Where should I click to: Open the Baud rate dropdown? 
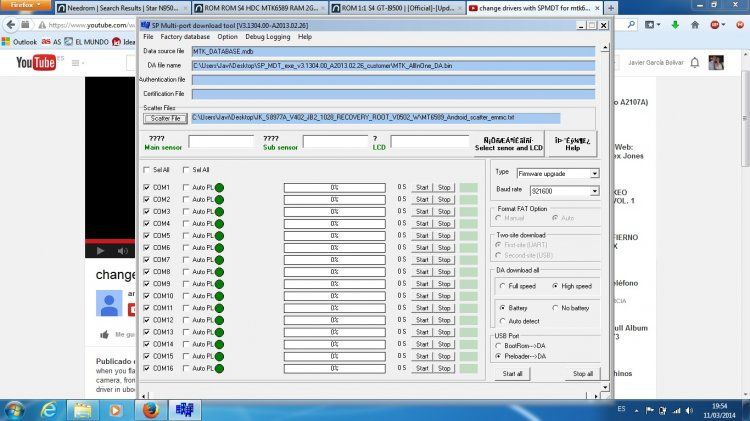click(564, 191)
